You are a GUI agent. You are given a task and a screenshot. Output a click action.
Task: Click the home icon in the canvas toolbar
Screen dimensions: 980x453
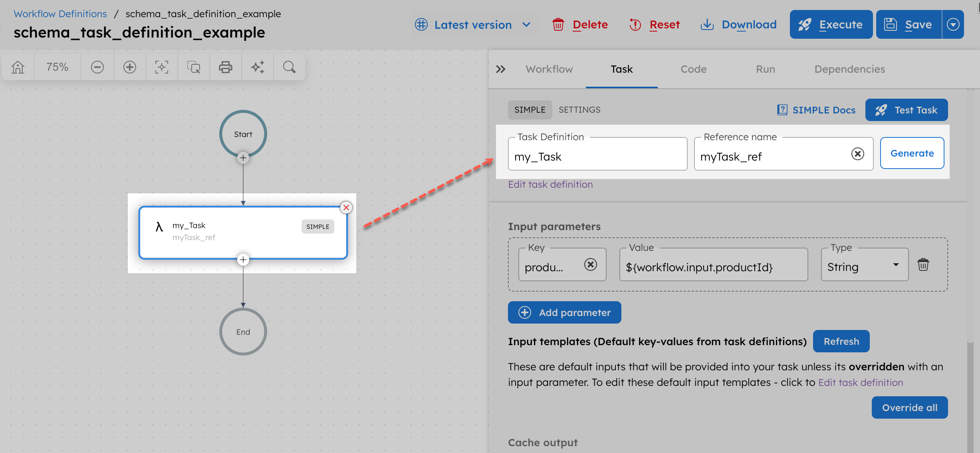click(x=18, y=67)
